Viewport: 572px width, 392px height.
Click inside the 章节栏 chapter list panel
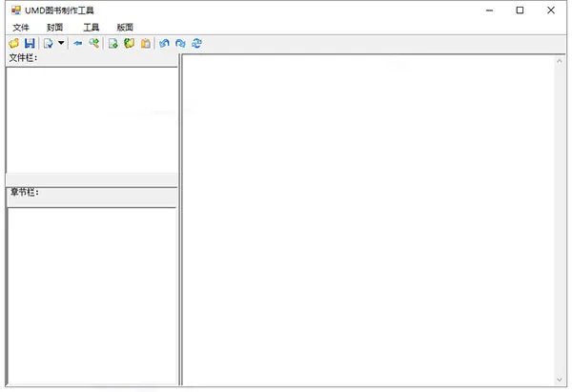coord(92,296)
